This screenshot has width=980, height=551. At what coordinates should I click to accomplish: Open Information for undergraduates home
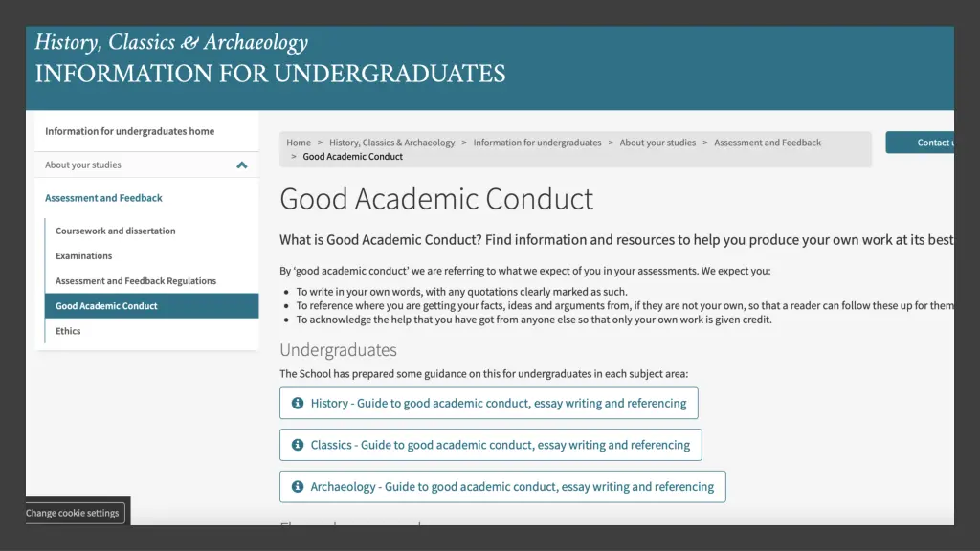click(129, 131)
